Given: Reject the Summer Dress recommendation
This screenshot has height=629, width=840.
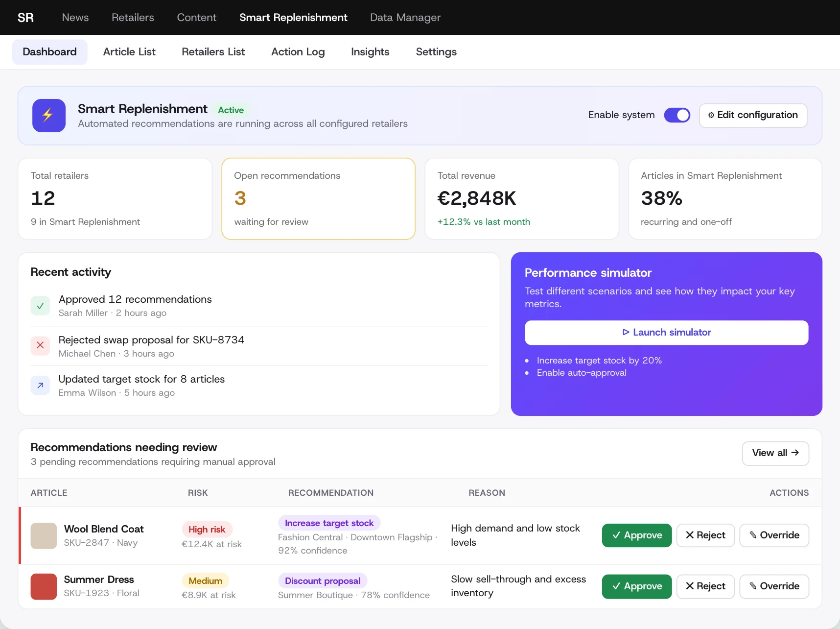Looking at the screenshot, I should point(705,586).
